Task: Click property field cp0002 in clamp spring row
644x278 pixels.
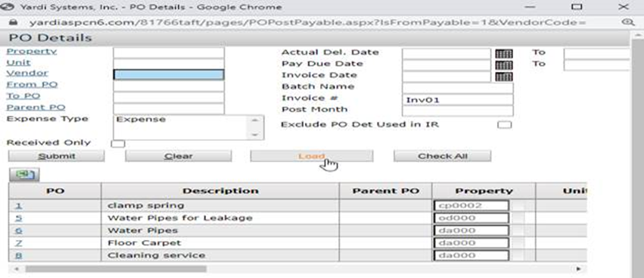Action: (x=471, y=205)
